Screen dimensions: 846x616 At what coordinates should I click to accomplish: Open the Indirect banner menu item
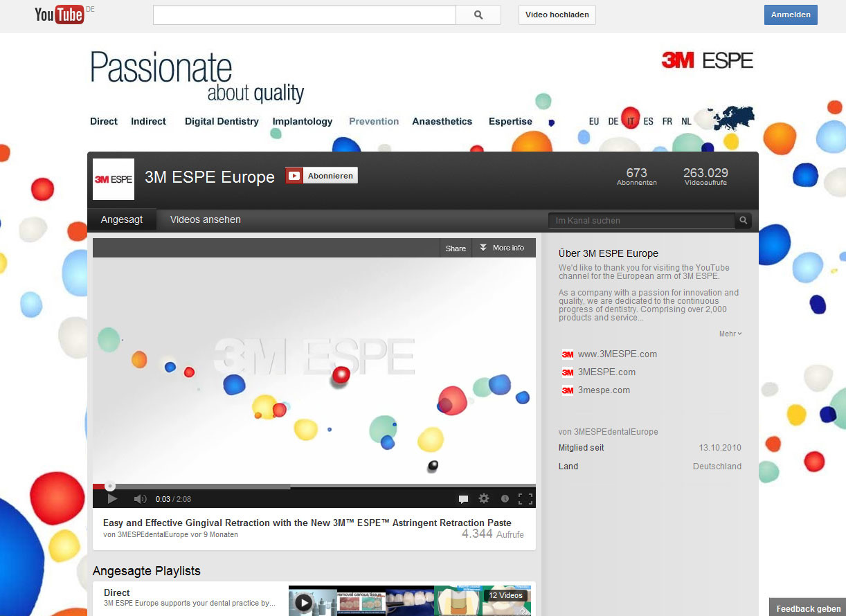coord(149,121)
